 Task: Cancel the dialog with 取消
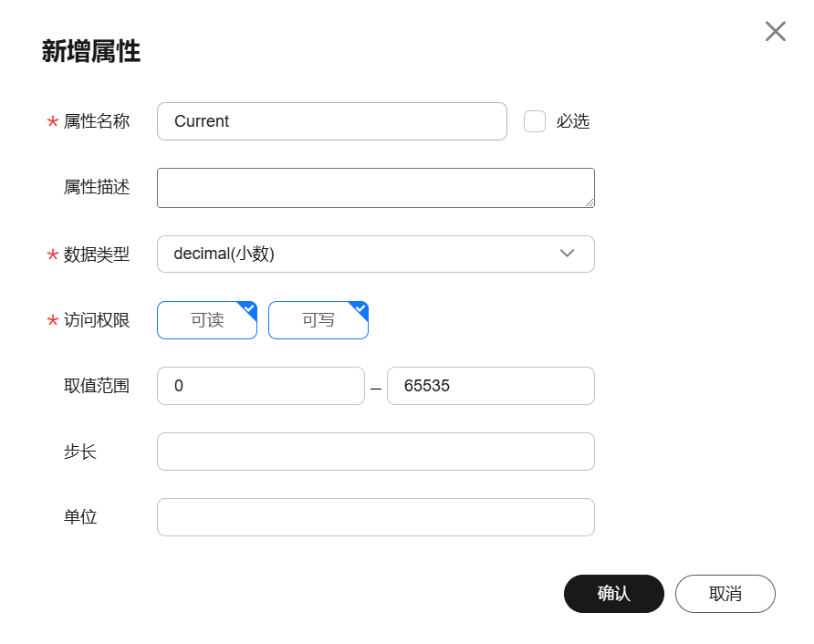click(725, 594)
